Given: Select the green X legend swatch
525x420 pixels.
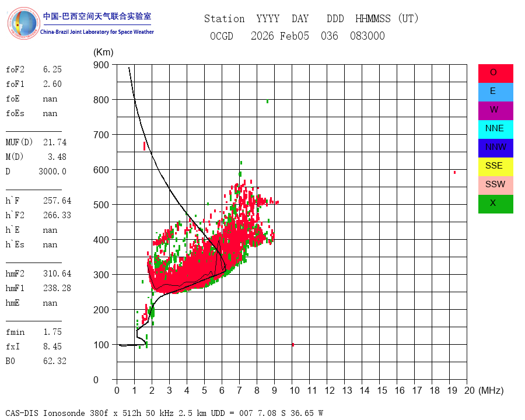Looking at the screenshot, I should click(x=495, y=204).
